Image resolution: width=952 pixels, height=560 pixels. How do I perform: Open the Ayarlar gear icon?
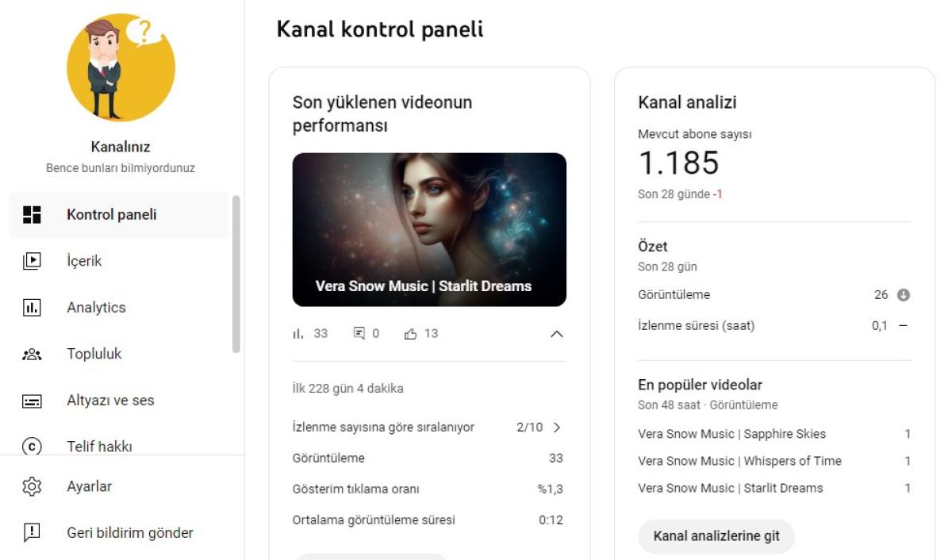[32, 486]
